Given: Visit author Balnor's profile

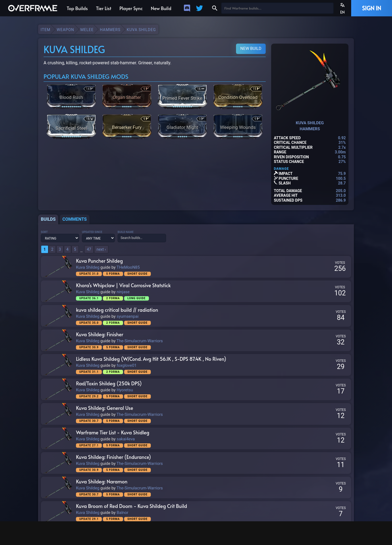Looking at the screenshot, I should (122, 513).
